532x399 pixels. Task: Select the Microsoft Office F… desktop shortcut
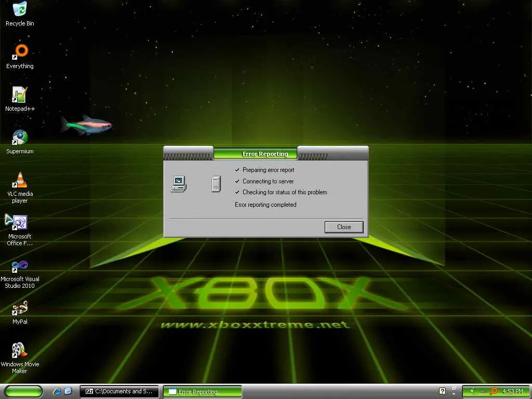20,230
